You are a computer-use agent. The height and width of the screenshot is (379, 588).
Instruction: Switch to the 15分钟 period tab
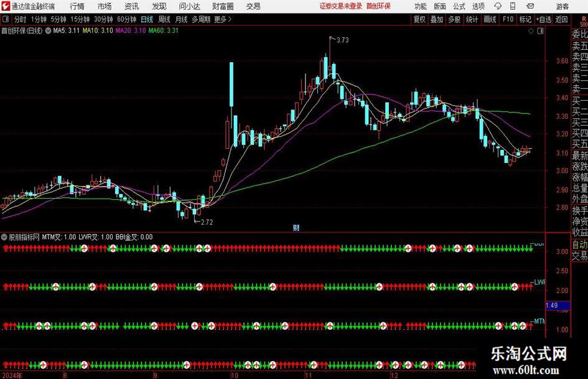(80, 19)
